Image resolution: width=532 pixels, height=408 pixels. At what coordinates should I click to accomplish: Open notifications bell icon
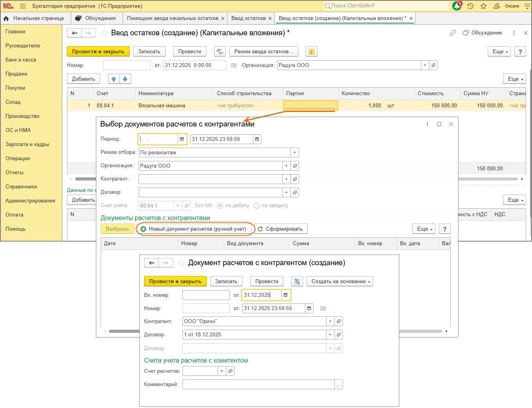[x=457, y=6]
